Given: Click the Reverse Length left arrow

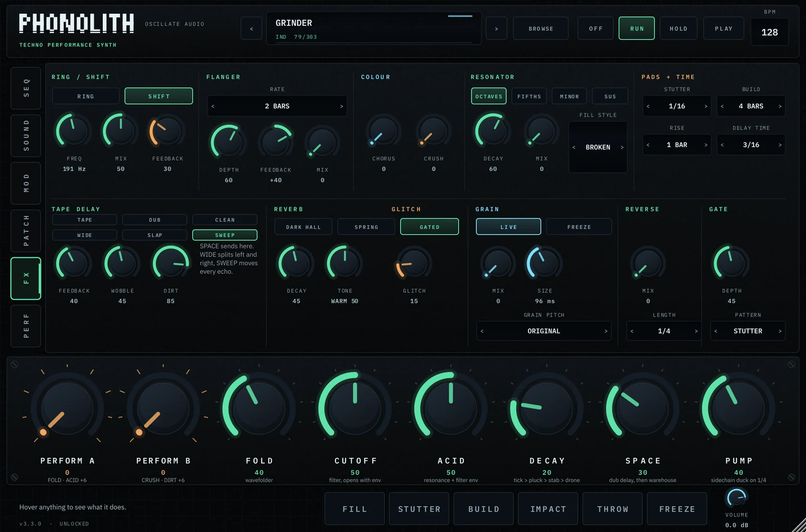Looking at the screenshot, I should (632, 331).
